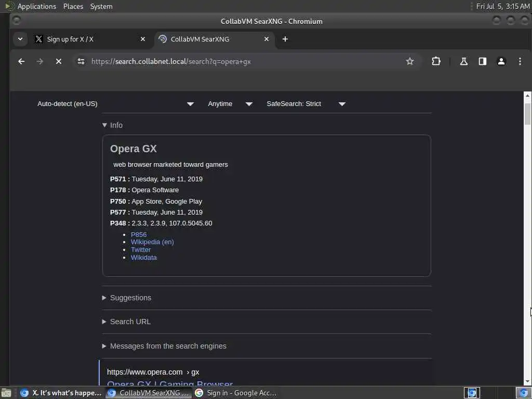This screenshot has width=532, height=399.
Task: Open the Opera GX Gaming Browser result
Action: click(x=170, y=383)
